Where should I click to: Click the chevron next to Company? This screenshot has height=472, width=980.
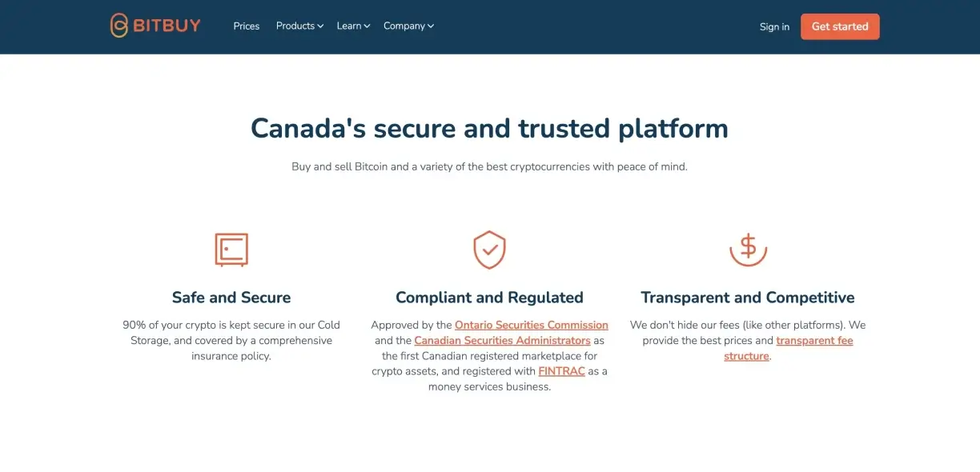pyautogui.click(x=431, y=26)
